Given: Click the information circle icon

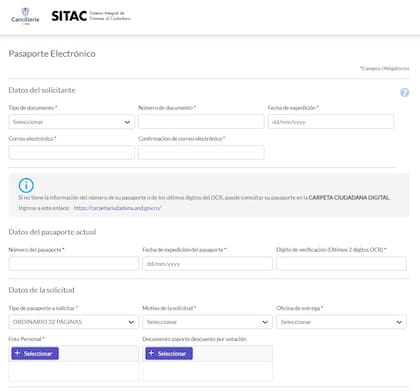Looking at the screenshot, I should click(x=26, y=185).
